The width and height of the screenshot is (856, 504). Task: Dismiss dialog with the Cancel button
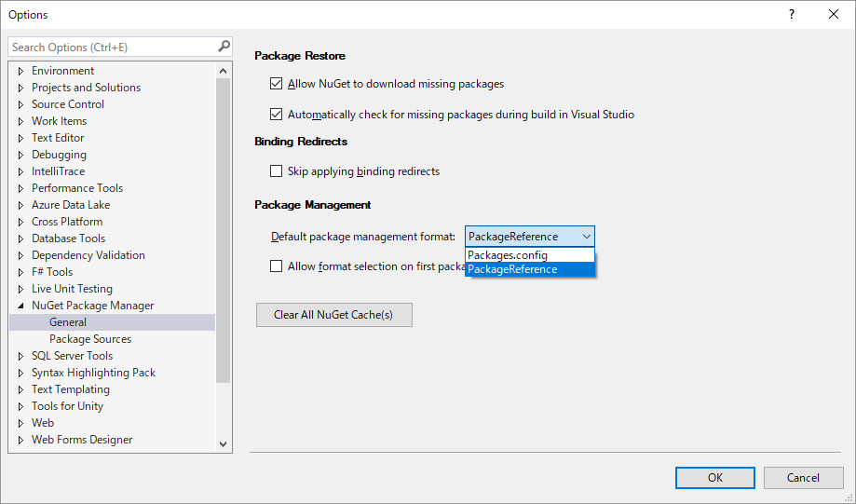coord(803,478)
